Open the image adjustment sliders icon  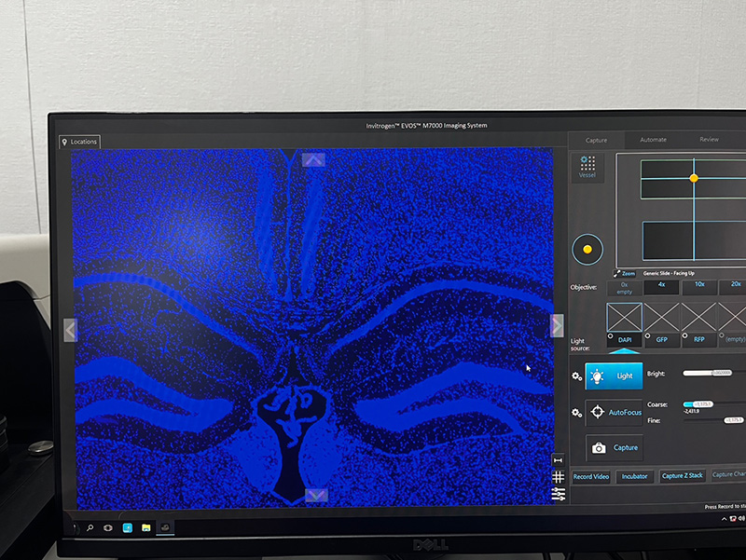tap(558, 493)
